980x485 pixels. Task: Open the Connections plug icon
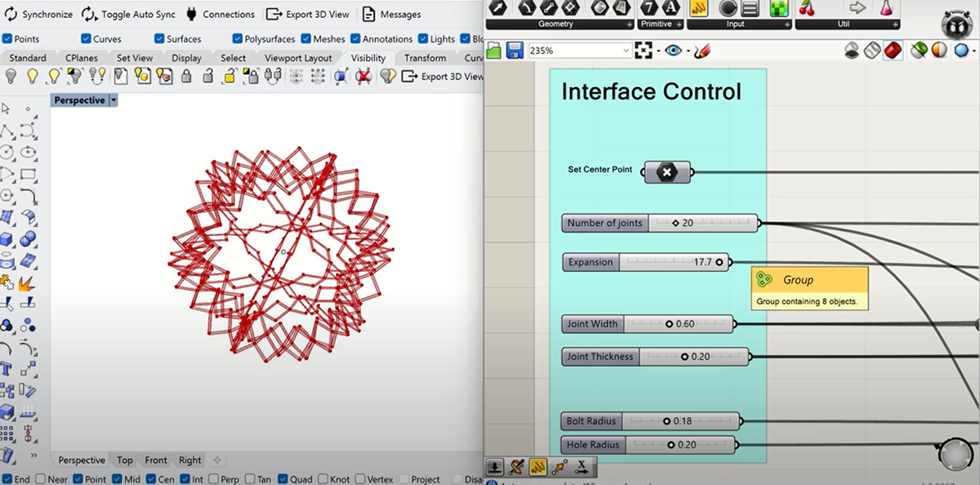tap(191, 14)
